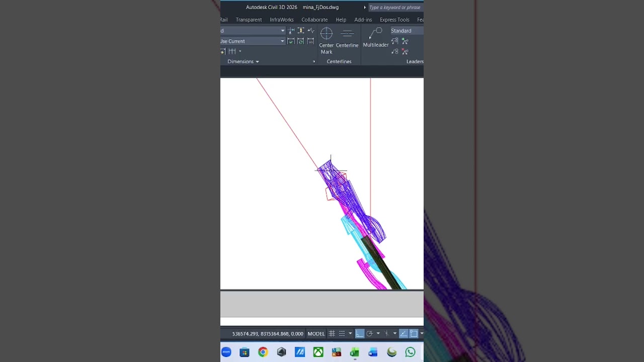Open the InfraWorks ribbon tab

coord(282,20)
